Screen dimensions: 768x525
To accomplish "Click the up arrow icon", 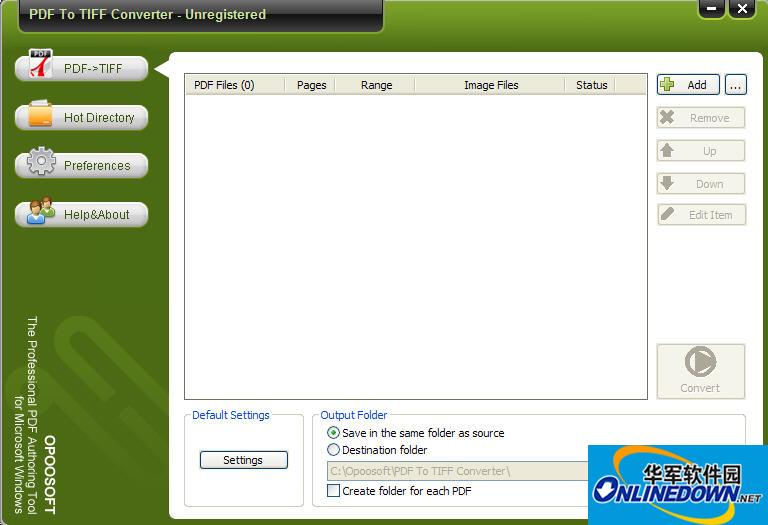I will 667,150.
